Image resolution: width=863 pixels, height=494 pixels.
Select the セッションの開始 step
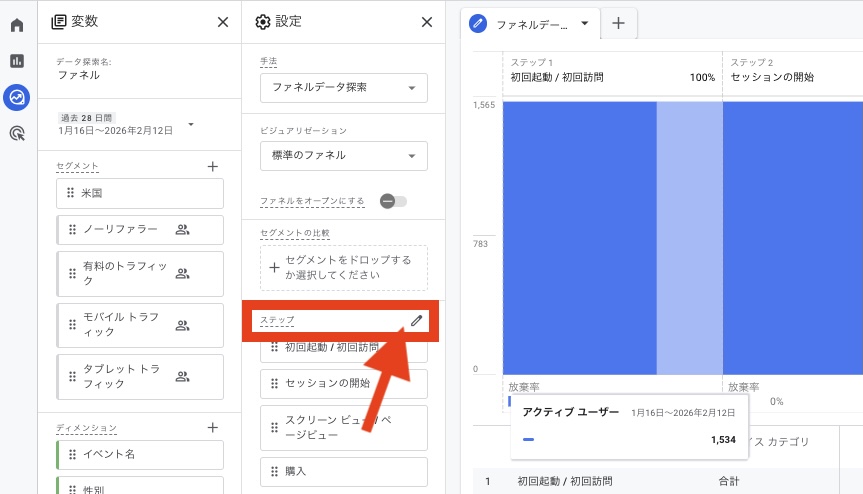(x=343, y=383)
